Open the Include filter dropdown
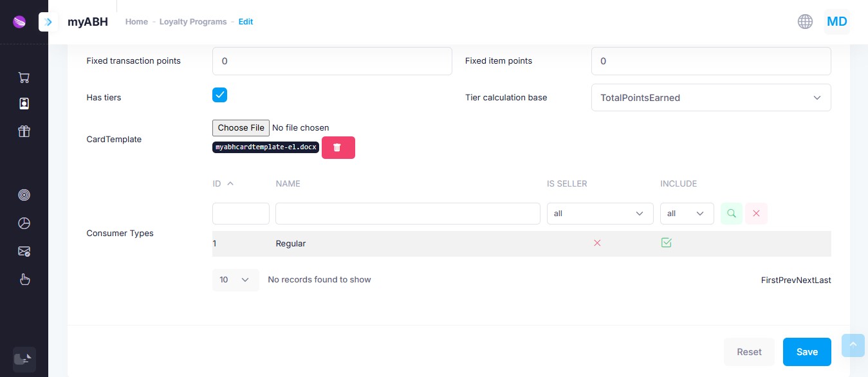Screen dimensions: 868x377 [687, 214]
